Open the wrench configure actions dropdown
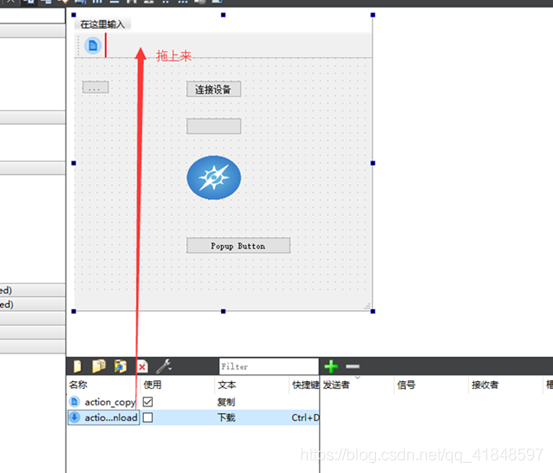This screenshot has height=473, width=553. pos(164,366)
